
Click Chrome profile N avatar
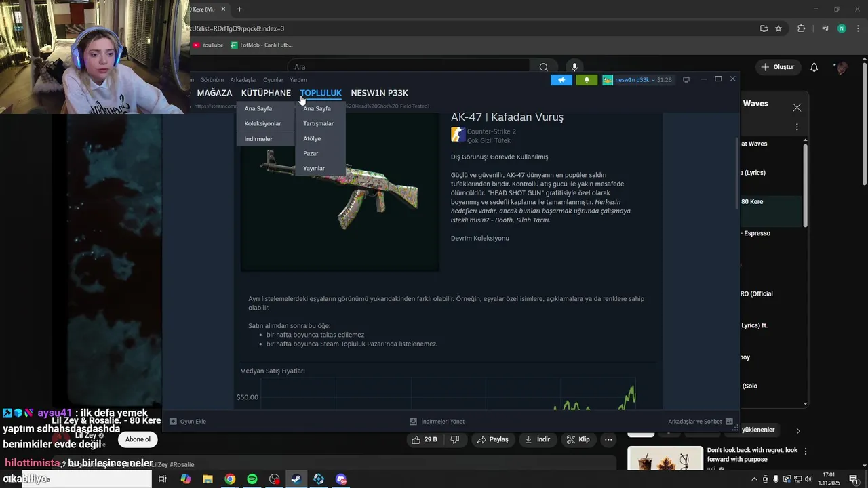(842, 28)
